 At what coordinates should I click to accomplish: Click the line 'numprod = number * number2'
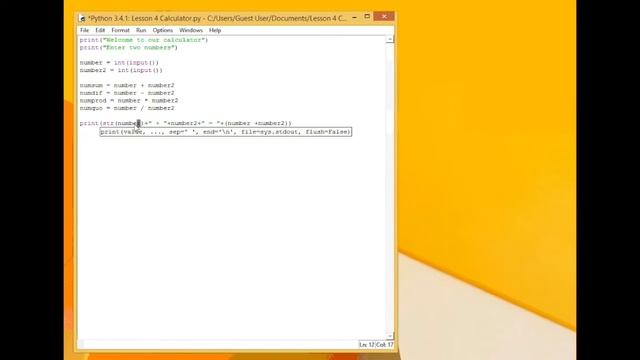tap(129, 100)
